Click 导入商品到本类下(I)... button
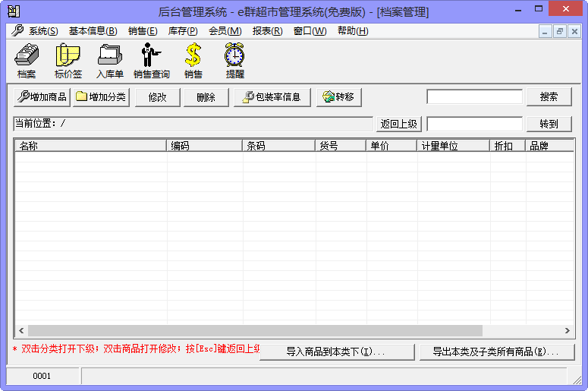 point(337,352)
